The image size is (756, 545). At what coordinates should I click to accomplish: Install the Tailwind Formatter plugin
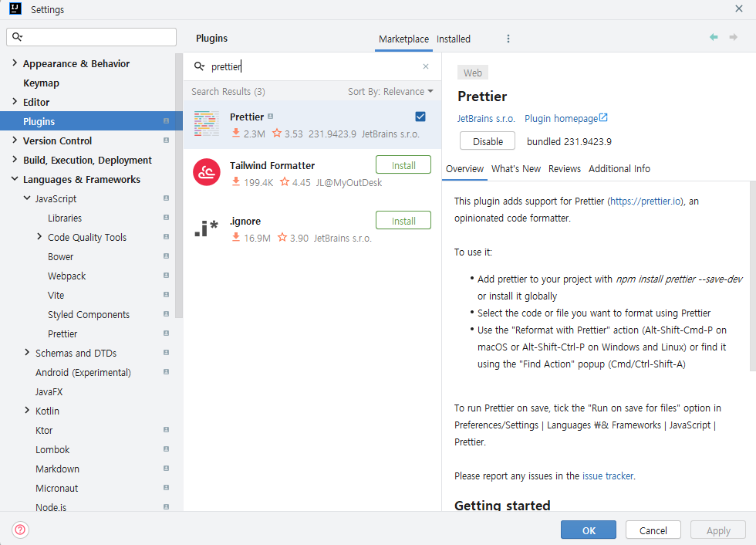[403, 165]
